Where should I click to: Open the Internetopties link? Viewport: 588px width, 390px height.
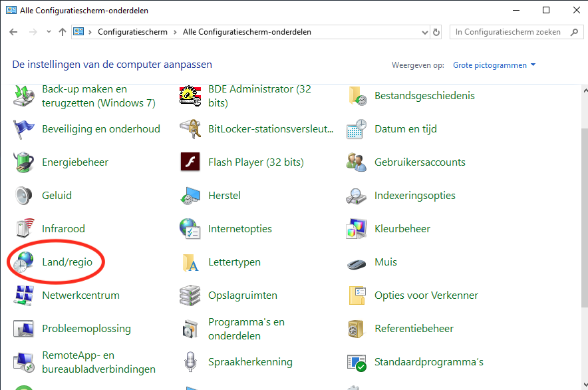(x=239, y=229)
